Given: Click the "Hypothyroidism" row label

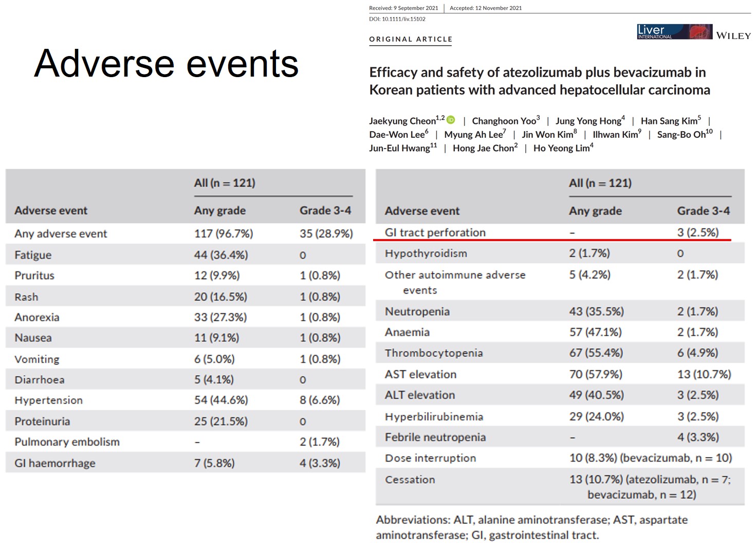Looking at the screenshot, I should [x=426, y=253].
